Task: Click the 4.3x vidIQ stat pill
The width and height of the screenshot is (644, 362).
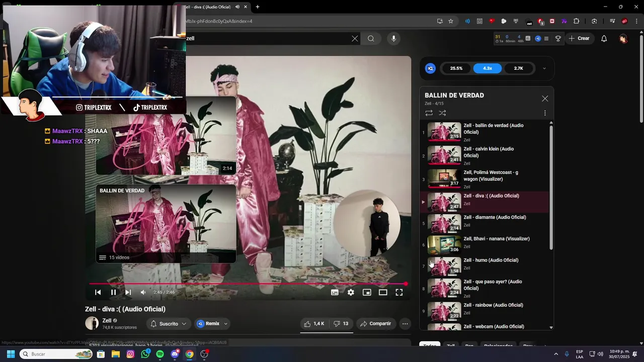Action: coord(488,68)
